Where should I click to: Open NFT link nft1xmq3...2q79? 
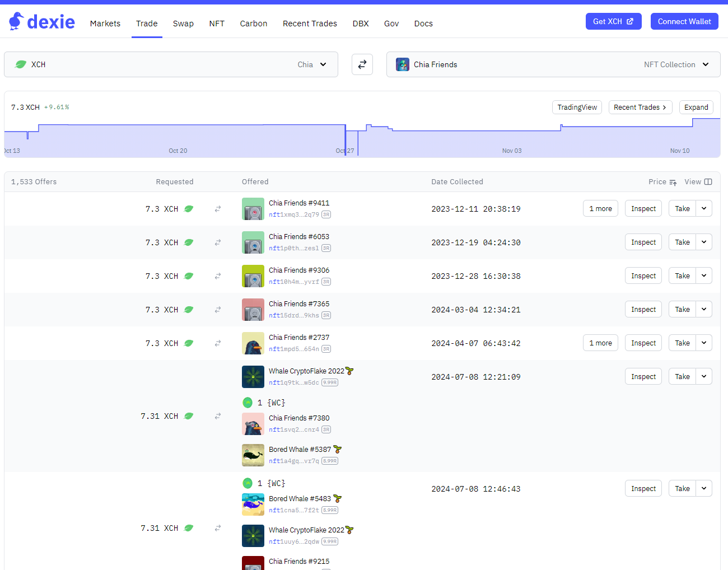[294, 214]
